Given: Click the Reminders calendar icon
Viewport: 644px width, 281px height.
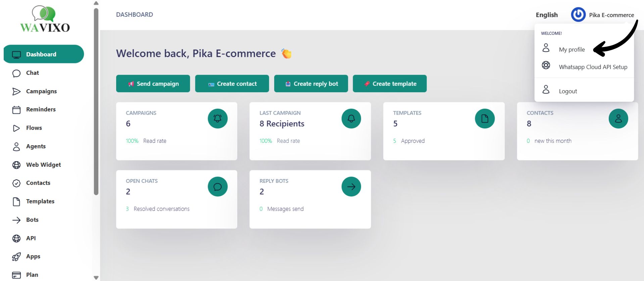Looking at the screenshot, I should (16, 109).
